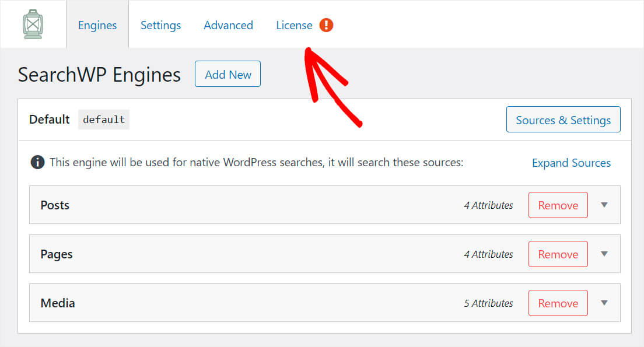Open the Engines tab
Image resolution: width=644 pixels, height=347 pixels.
97,25
